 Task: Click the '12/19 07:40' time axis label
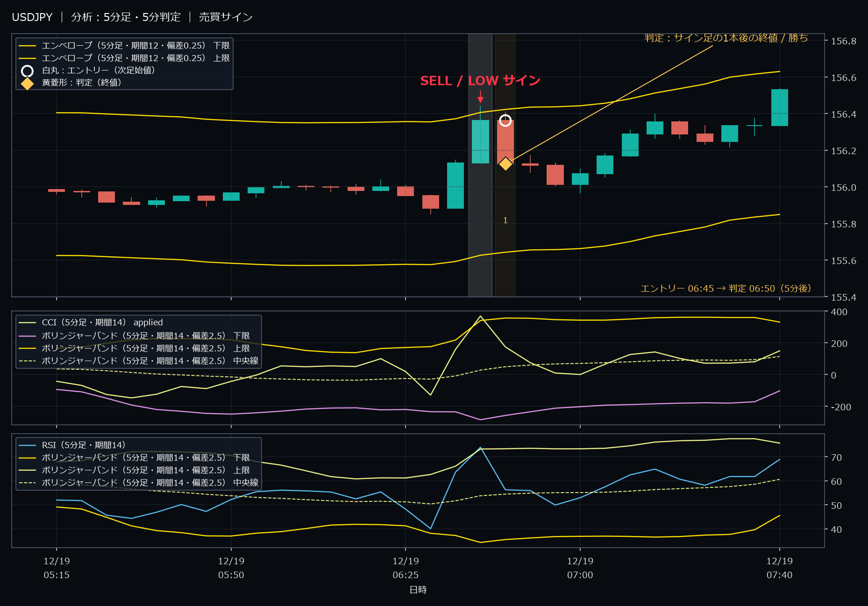pos(780,568)
